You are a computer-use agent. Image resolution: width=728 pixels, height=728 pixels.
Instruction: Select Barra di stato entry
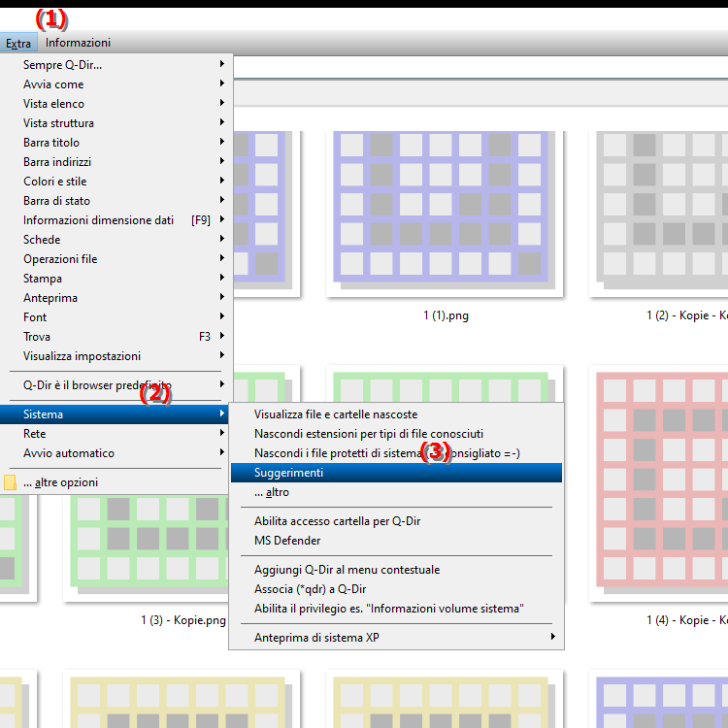click(116, 201)
